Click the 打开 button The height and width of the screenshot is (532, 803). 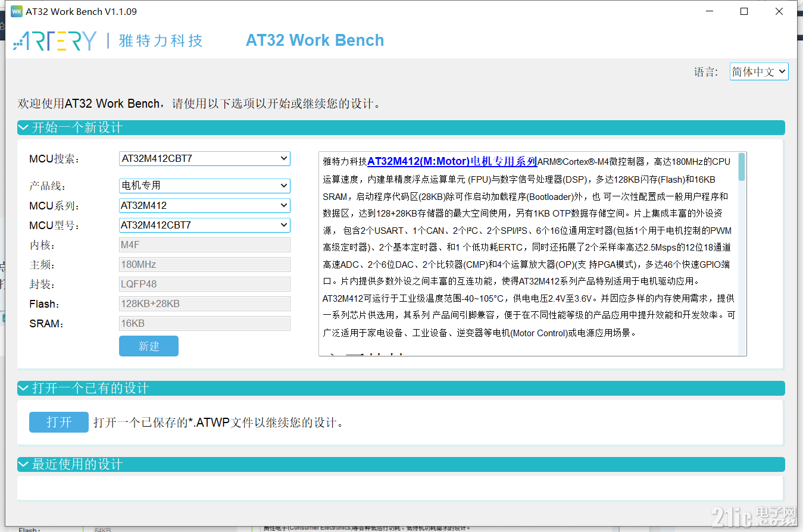pos(59,422)
